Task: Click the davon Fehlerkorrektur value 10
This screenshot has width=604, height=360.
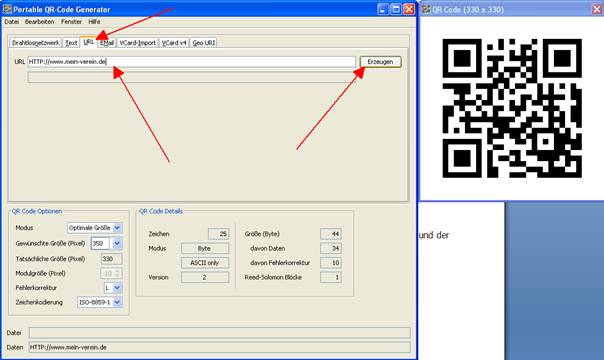Action: pos(331,263)
